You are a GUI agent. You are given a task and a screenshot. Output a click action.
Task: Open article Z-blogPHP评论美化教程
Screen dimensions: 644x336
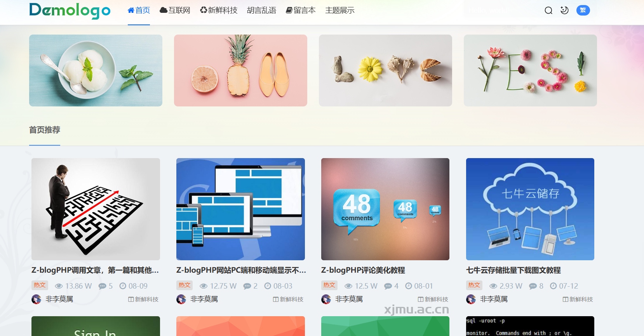pyautogui.click(x=363, y=270)
